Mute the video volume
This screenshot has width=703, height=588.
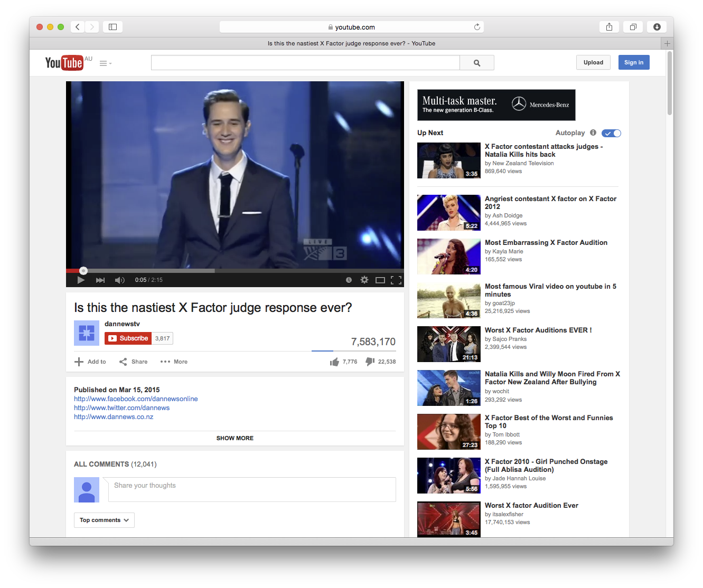pyautogui.click(x=120, y=280)
